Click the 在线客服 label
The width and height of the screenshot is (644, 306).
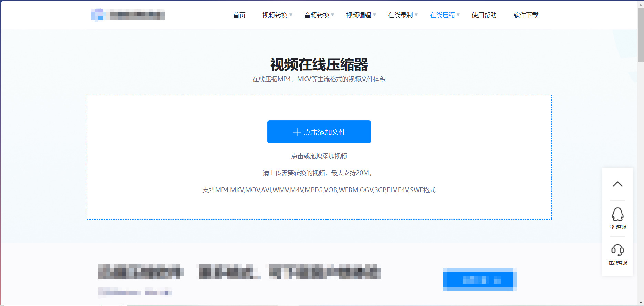coord(617,263)
